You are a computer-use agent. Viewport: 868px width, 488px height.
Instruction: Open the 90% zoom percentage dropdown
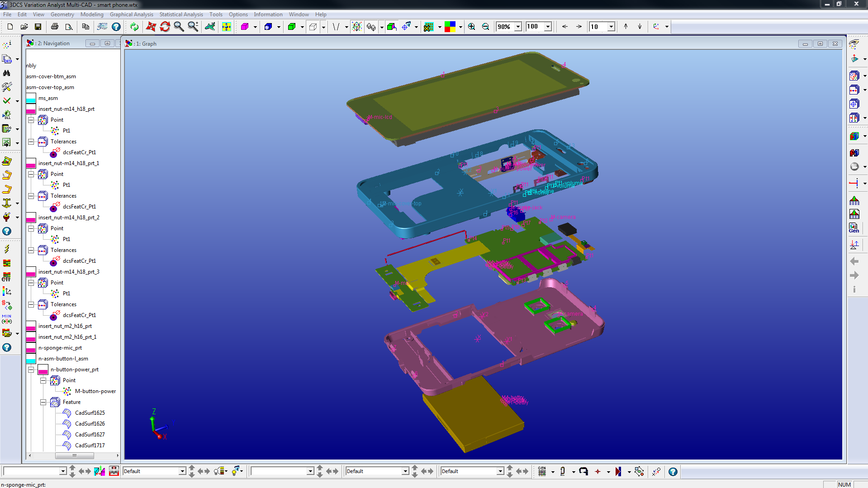point(518,27)
